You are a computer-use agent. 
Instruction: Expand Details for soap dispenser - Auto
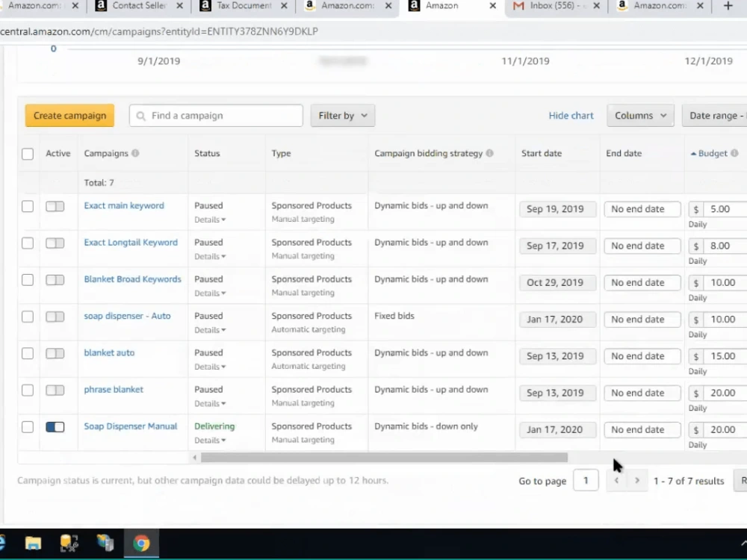coord(210,330)
